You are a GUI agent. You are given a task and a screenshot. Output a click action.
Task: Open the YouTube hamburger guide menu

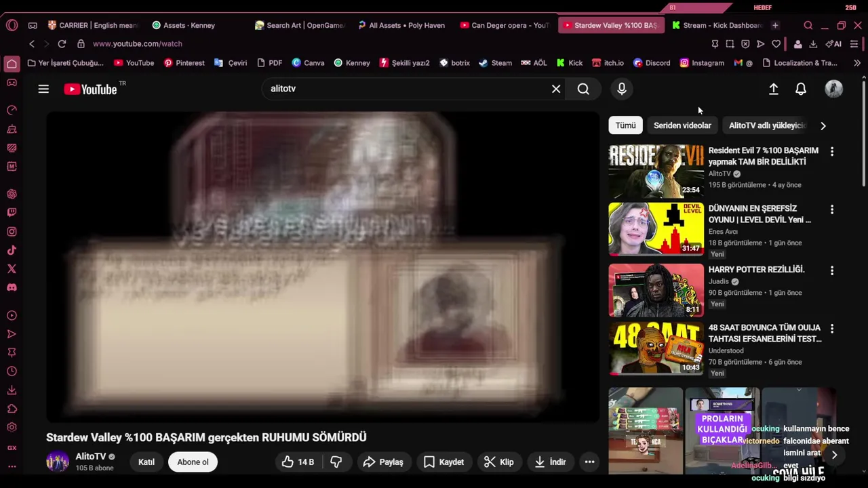point(43,89)
